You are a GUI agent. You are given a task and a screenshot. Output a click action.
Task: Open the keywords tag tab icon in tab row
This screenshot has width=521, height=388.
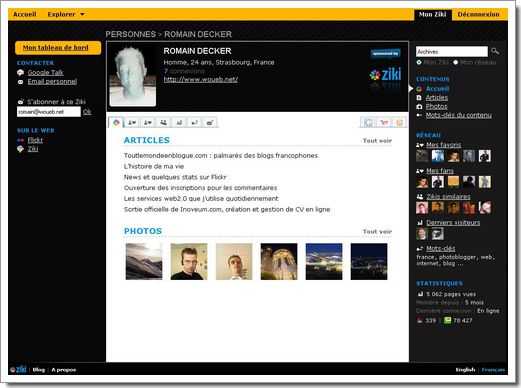coord(194,123)
